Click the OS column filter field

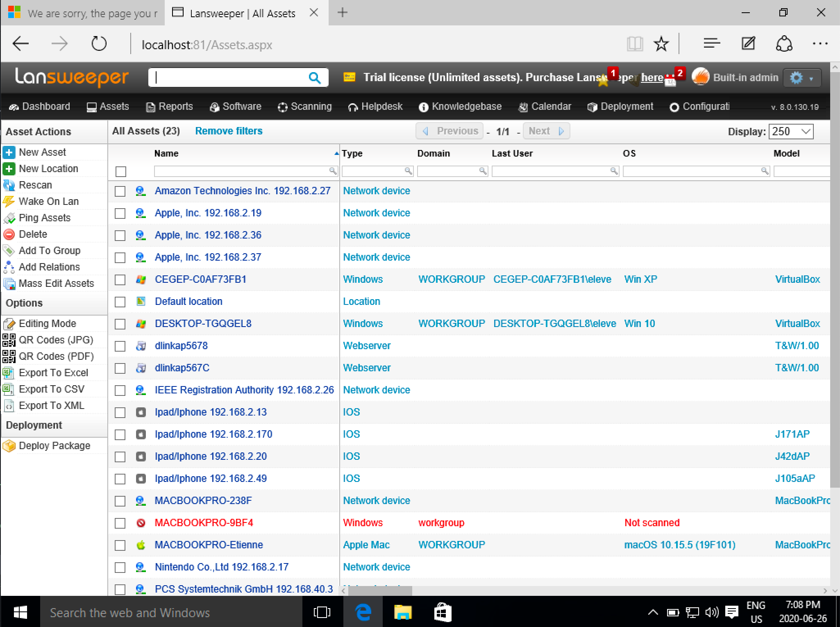click(696, 171)
